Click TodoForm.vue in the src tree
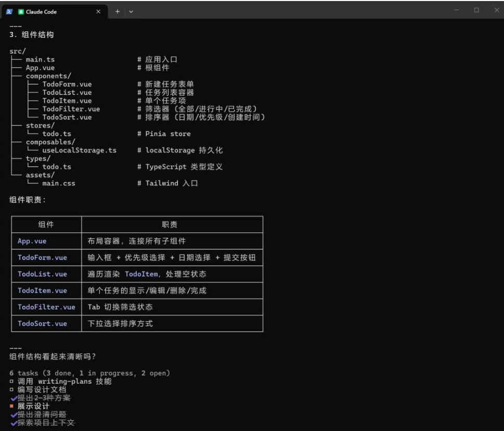 [67, 84]
